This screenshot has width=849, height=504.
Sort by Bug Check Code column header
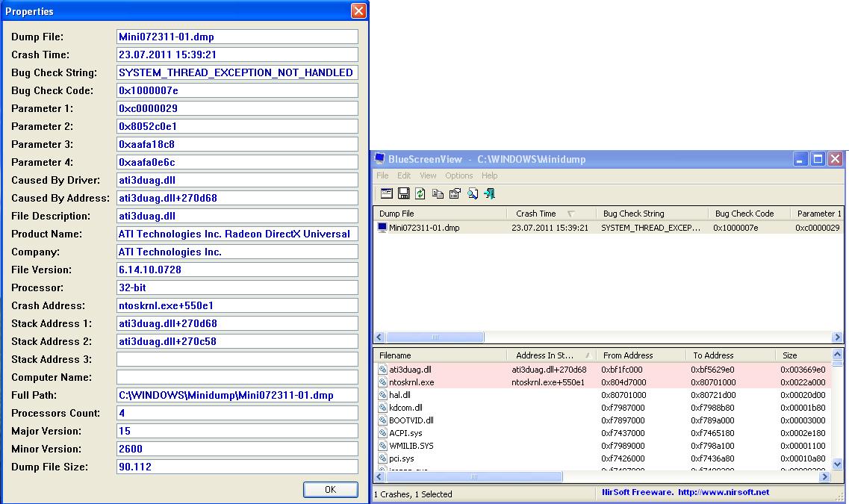click(749, 214)
